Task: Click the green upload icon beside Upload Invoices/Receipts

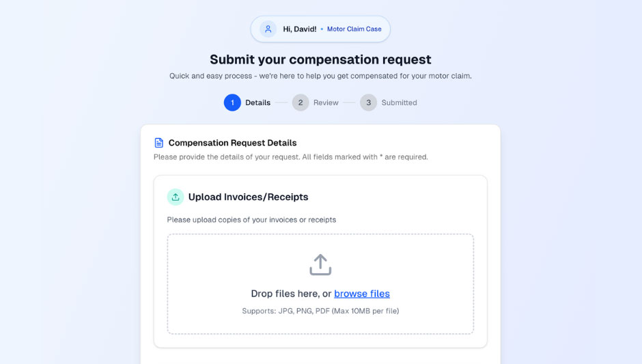Action: [x=176, y=197]
